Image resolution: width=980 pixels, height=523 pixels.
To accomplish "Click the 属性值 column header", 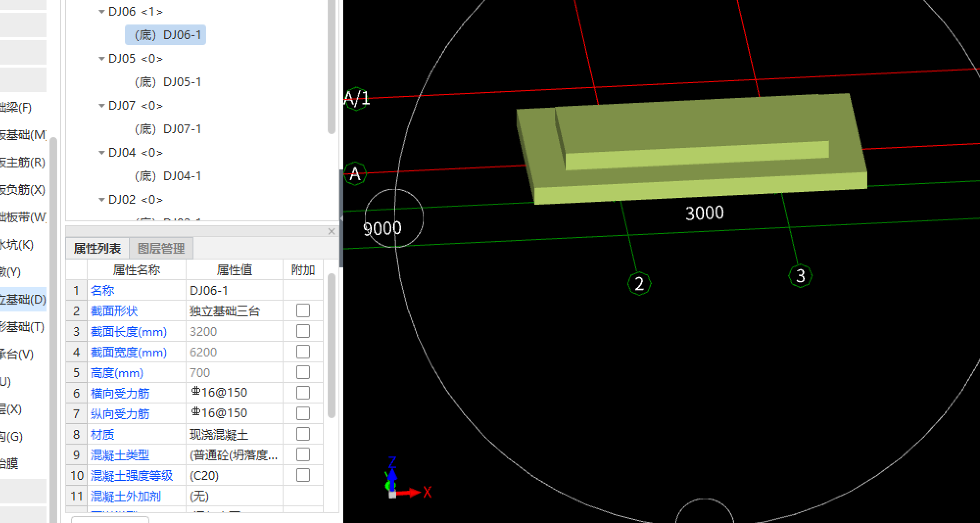I will point(235,270).
